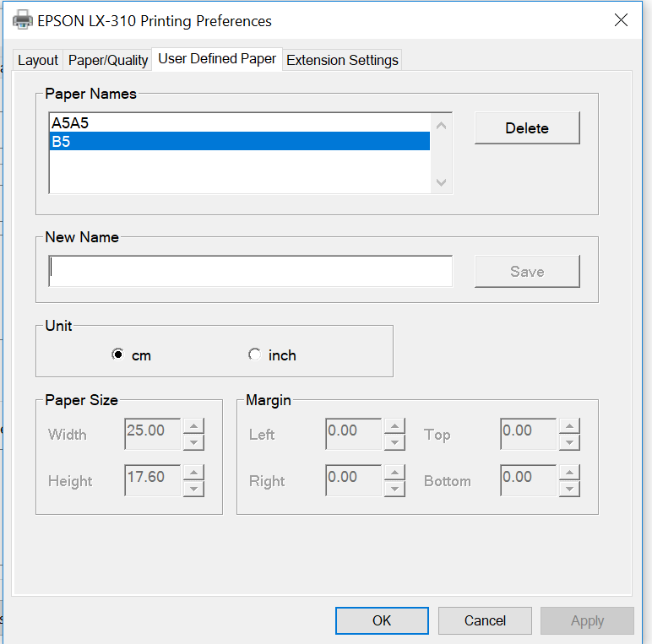
Task: Open the Extension Settings tab
Action: click(x=342, y=60)
